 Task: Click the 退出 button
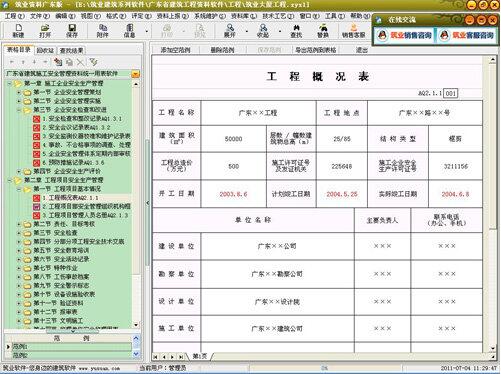pyautogui.click(x=362, y=50)
